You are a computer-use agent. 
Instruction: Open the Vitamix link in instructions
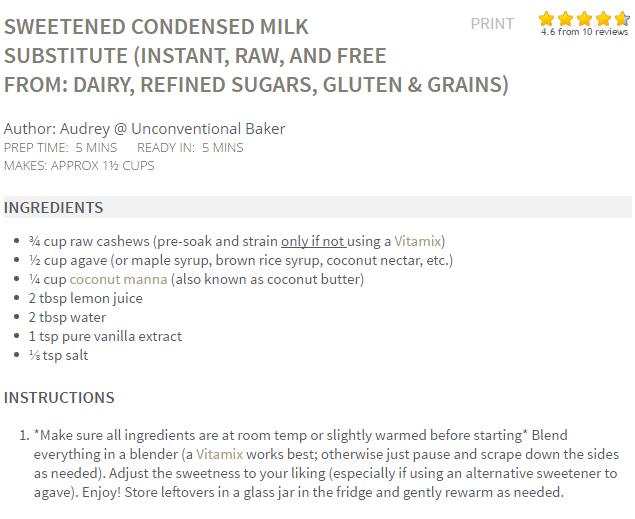click(219, 454)
